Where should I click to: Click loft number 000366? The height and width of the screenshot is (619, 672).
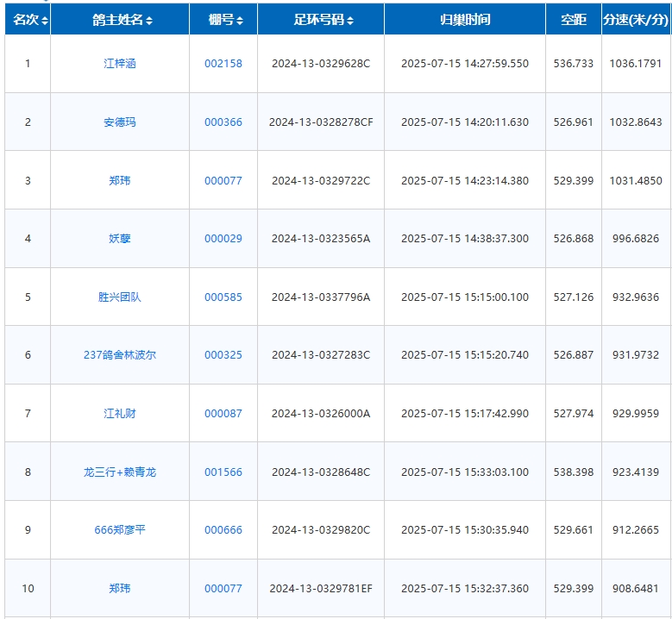223,122
